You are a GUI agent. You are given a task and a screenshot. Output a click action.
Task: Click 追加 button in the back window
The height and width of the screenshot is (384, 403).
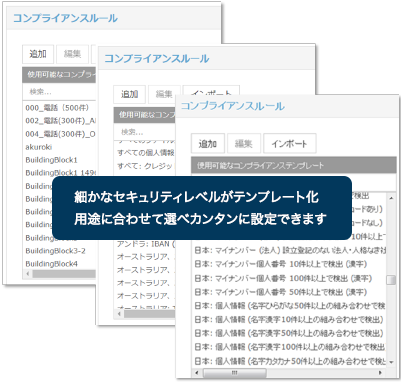(x=38, y=54)
